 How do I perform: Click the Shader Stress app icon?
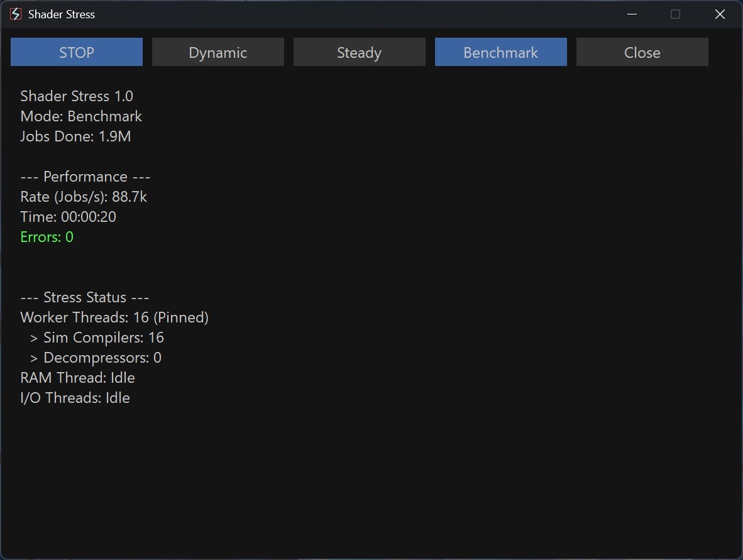click(16, 14)
